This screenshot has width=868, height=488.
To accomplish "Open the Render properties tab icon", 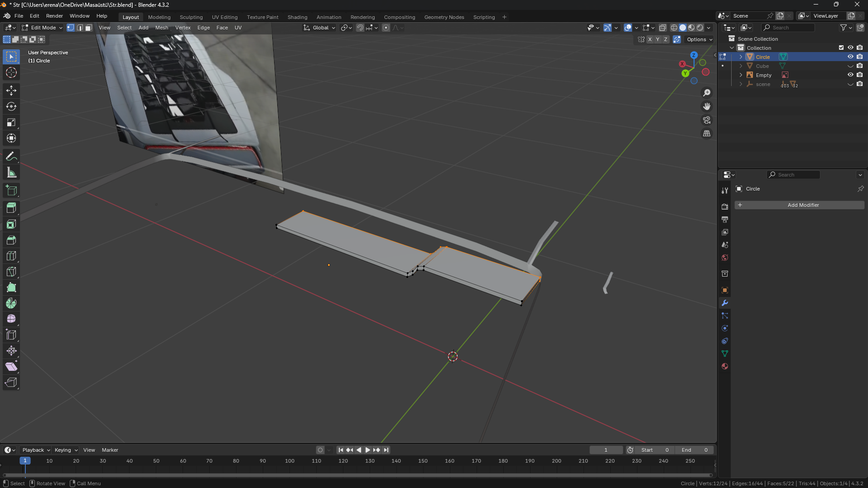I will click(725, 207).
